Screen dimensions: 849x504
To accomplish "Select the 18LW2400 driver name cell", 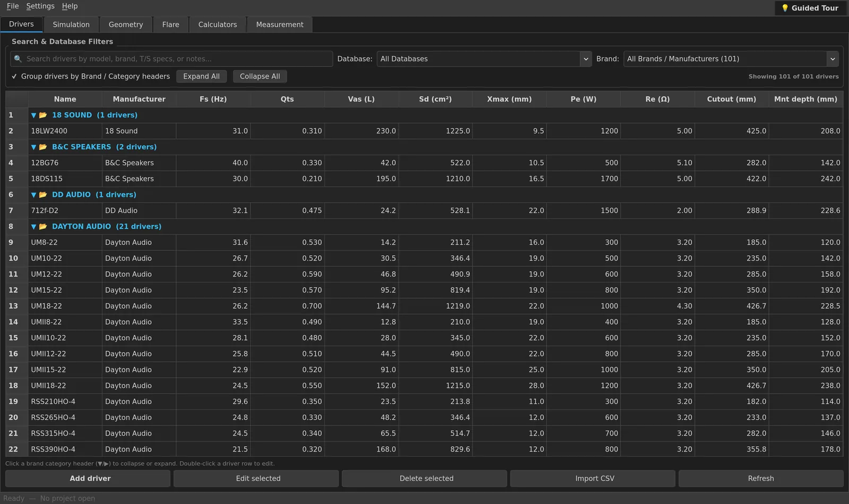I will 65,131.
